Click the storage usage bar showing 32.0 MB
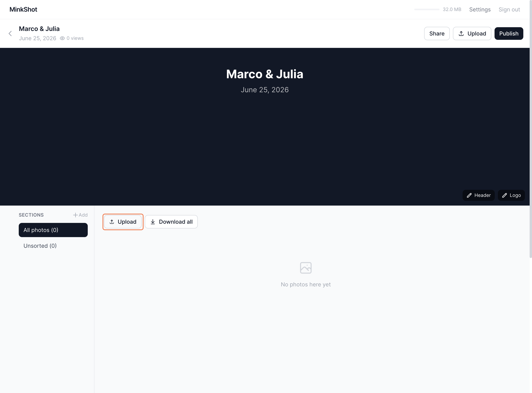This screenshot has height=393, width=532. [426, 9]
